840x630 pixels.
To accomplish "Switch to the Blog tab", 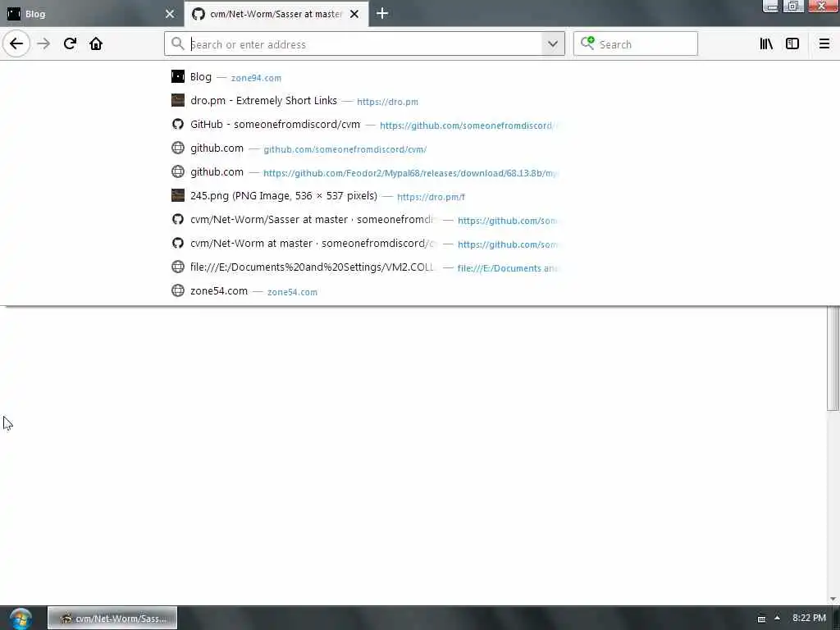I will tap(91, 14).
